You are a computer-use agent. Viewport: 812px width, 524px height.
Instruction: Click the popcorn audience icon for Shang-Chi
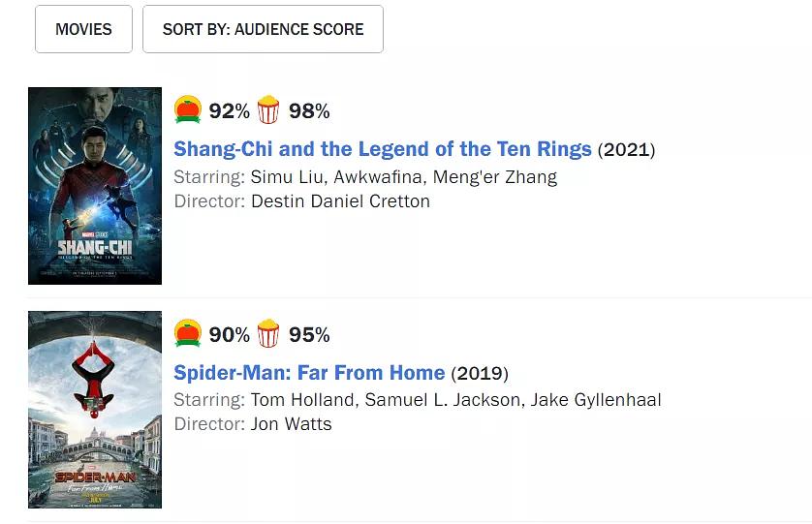pos(268,110)
